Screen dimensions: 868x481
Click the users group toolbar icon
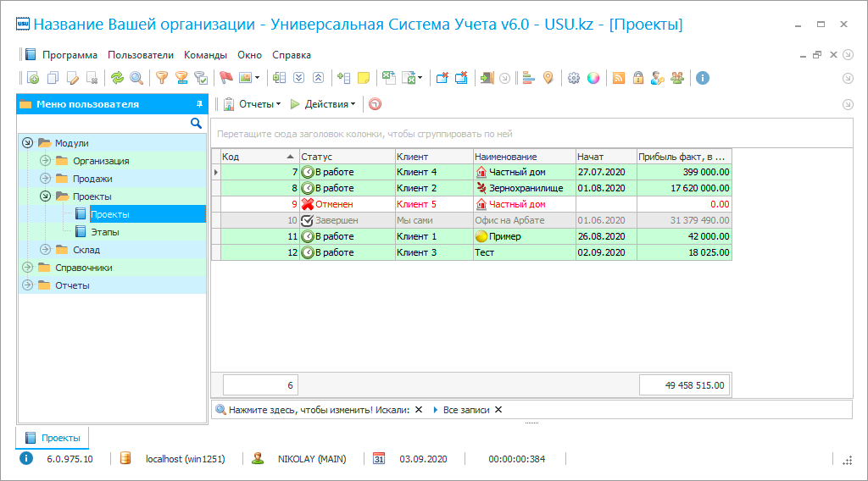[x=677, y=78]
